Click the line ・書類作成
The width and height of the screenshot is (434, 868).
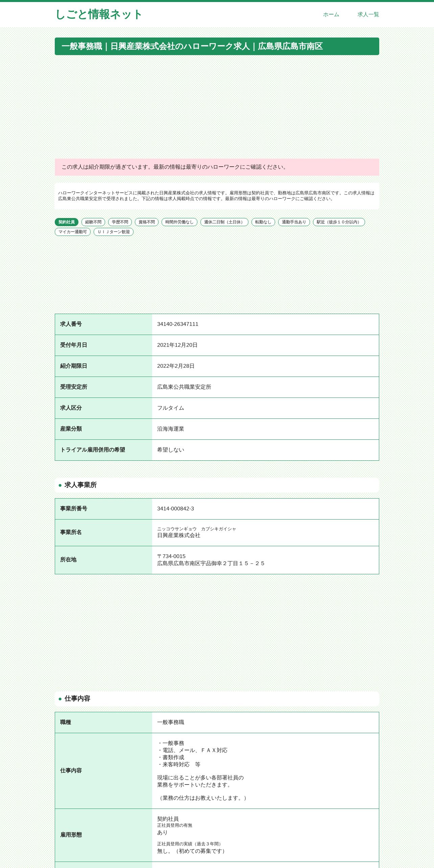[171, 757]
